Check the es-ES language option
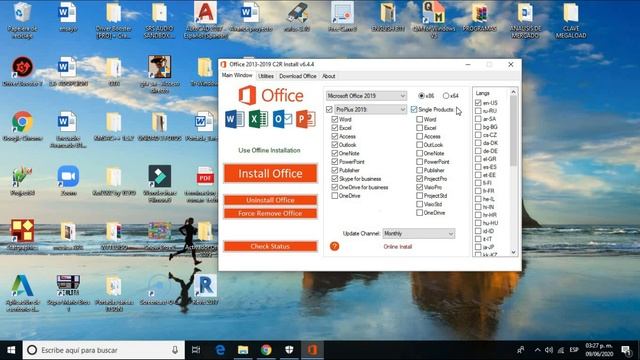Screen dimensions: 640x360 click(478, 167)
